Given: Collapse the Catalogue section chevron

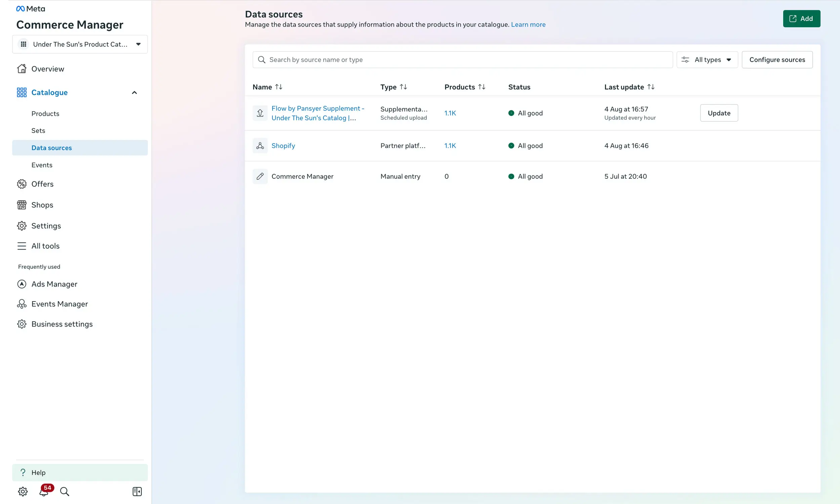Looking at the screenshot, I should 134,92.
